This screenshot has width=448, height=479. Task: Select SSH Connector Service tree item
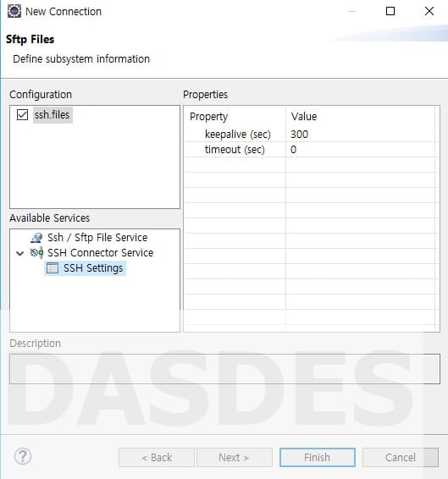coord(100,253)
